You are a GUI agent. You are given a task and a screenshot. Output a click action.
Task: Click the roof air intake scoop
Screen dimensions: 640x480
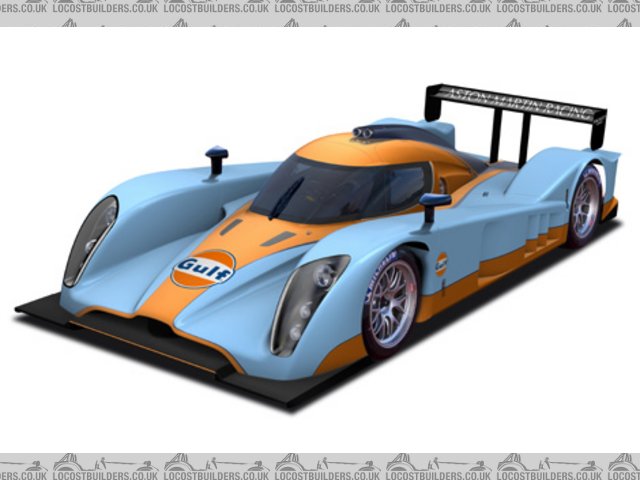pyautogui.click(x=372, y=132)
